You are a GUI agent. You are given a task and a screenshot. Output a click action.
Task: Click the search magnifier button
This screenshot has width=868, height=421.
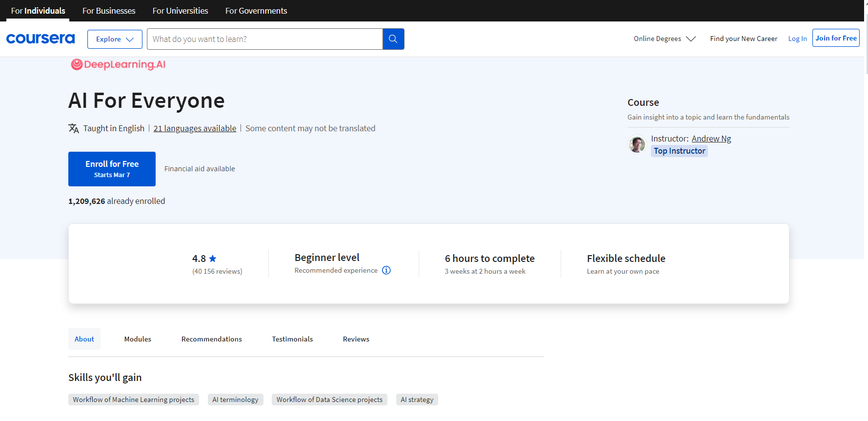pos(393,39)
